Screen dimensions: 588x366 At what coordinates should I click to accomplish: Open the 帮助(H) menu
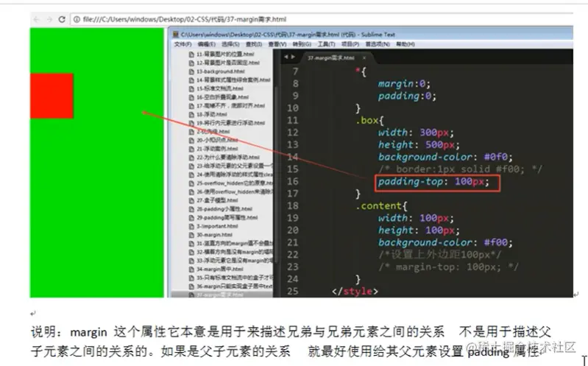(405, 44)
